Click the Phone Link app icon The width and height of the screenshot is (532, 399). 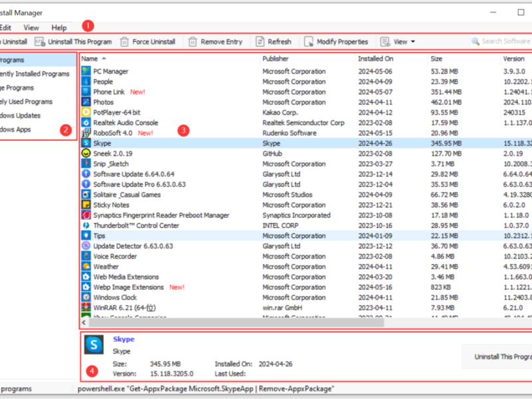[86, 92]
